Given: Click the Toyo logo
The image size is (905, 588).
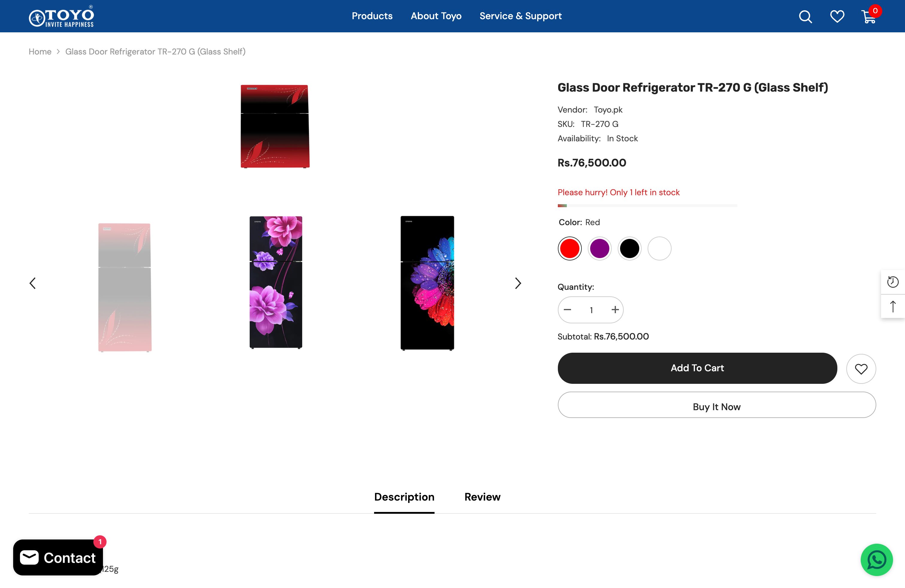Looking at the screenshot, I should [62, 16].
